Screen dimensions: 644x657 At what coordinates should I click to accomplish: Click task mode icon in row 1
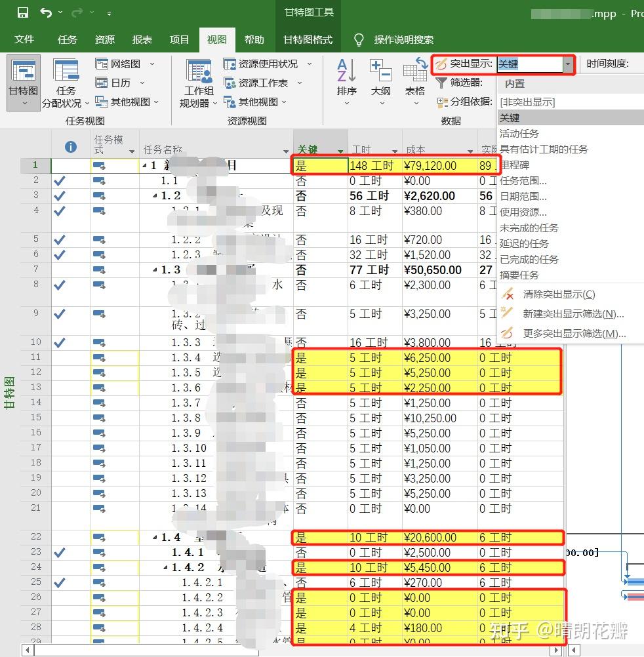point(99,165)
